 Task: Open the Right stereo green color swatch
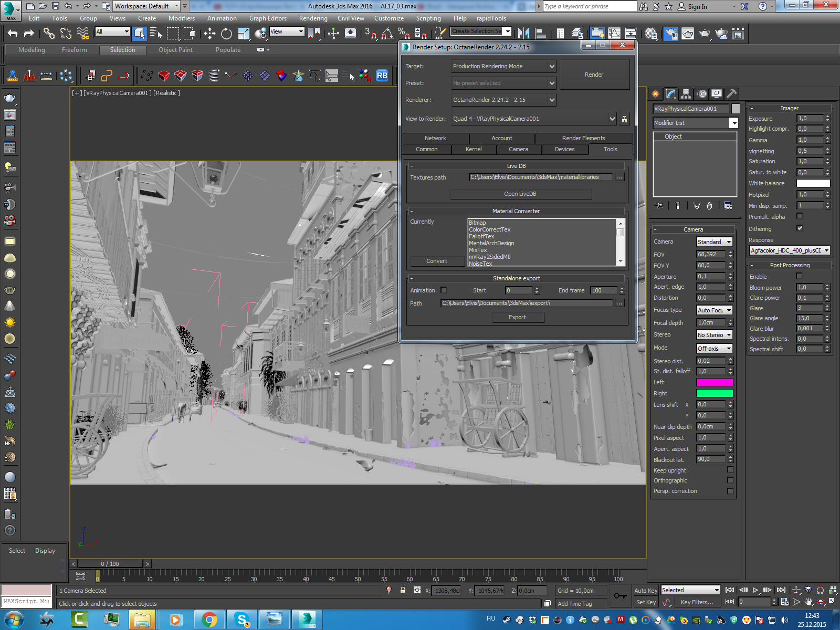715,393
